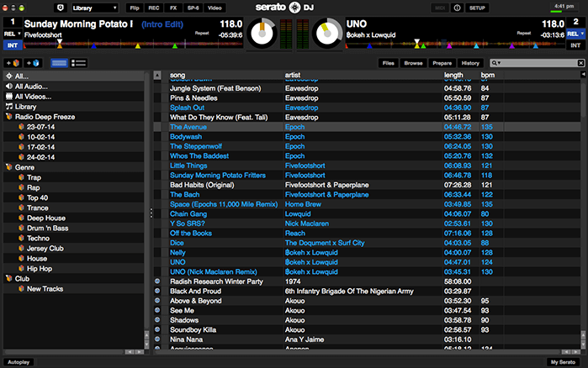This screenshot has width=588, height=368.
Task: Sort tracks by the bpm column header
Action: coord(488,76)
